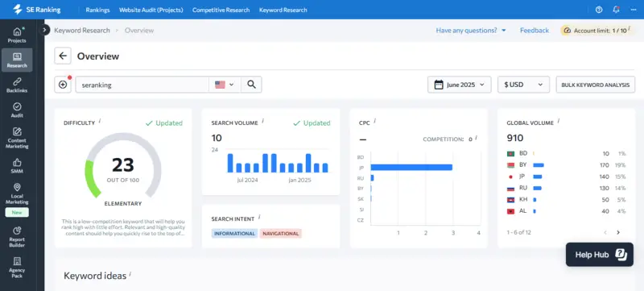
Task: Click Keyword Research breadcrumb
Action: (82, 31)
